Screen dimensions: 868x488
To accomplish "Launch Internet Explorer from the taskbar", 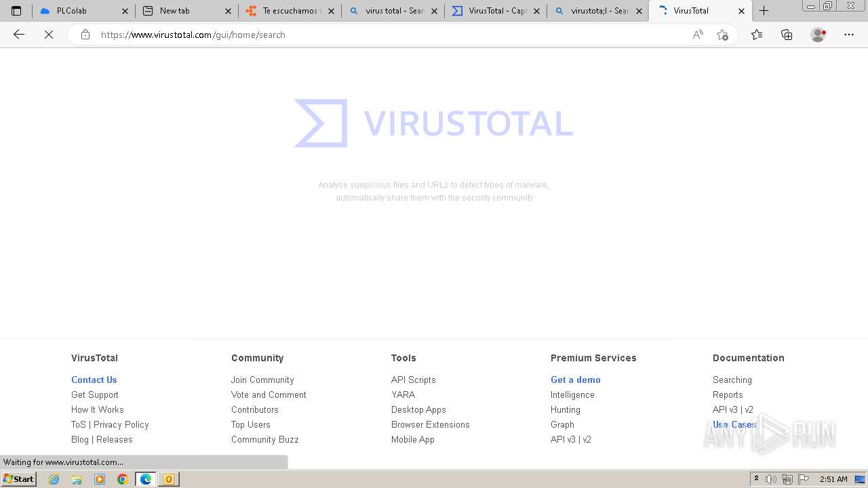I will pyautogui.click(x=54, y=479).
